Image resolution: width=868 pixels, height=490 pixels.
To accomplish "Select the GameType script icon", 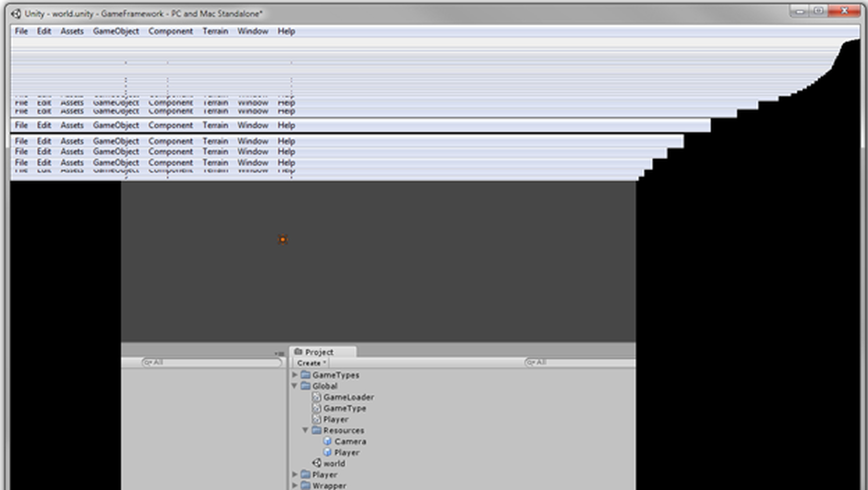I will point(316,408).
